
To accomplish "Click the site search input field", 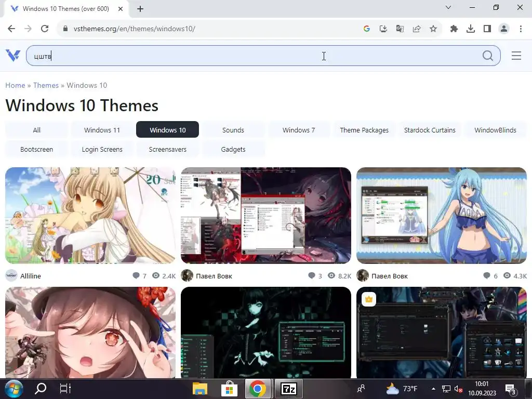I will (263, 56).
